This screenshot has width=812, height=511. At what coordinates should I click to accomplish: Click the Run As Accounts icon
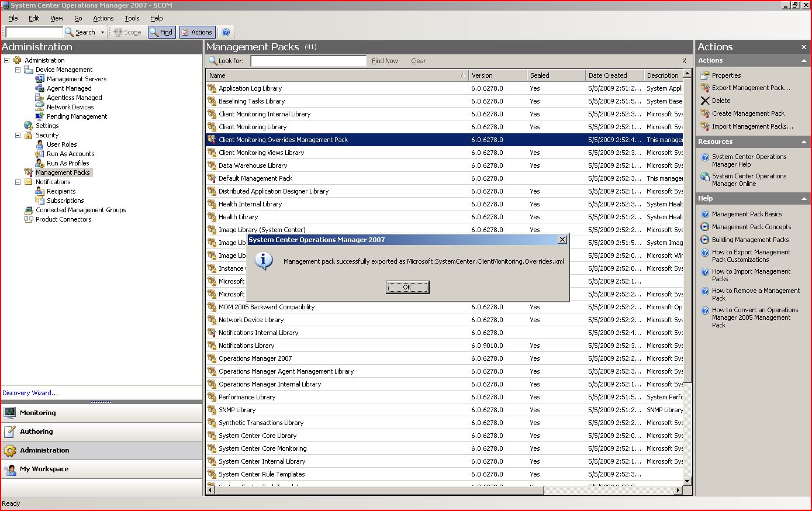point(40,154)
